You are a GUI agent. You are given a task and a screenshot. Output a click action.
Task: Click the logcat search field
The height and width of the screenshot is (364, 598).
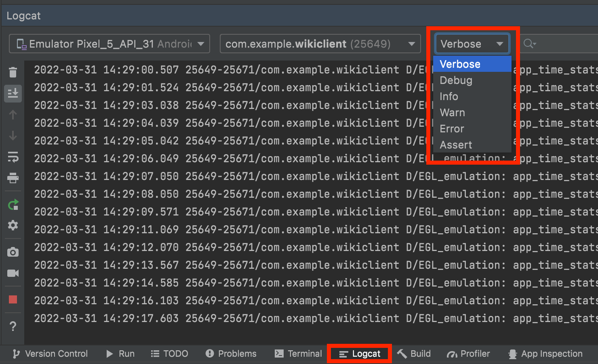(558, 44)
